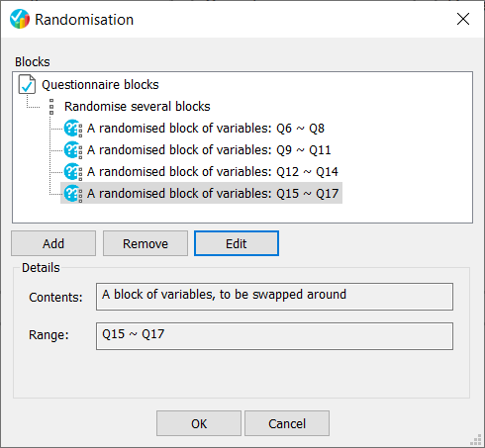The width and height of the screenshot is (485, 448).
Task: Select the Questionnaire blocks root node
Action: click(100, 85)
